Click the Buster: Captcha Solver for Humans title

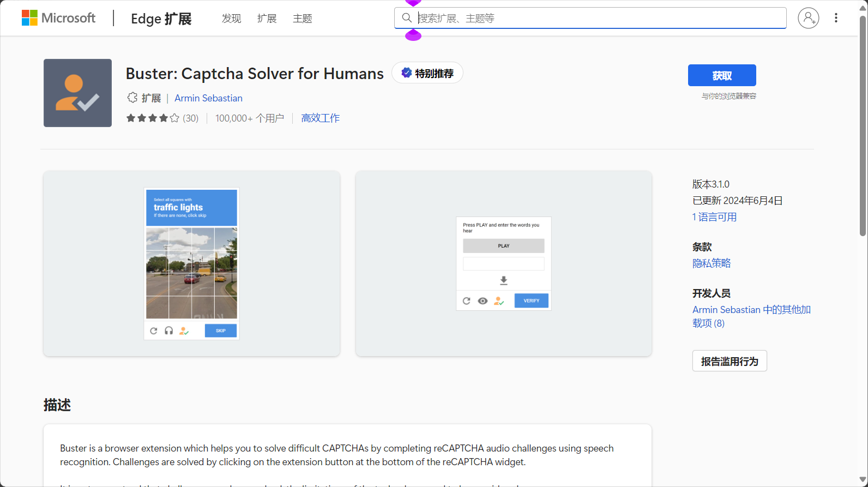click(255, 74)
